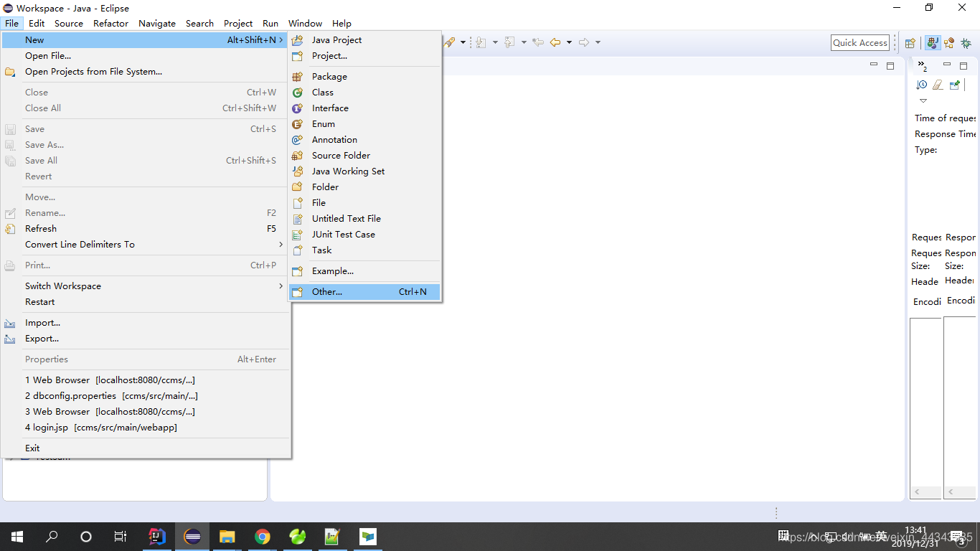This screenshot has width=980, height=551.
Task: Open recent file dbconfig.properties
Action: [x=146, y=396]
